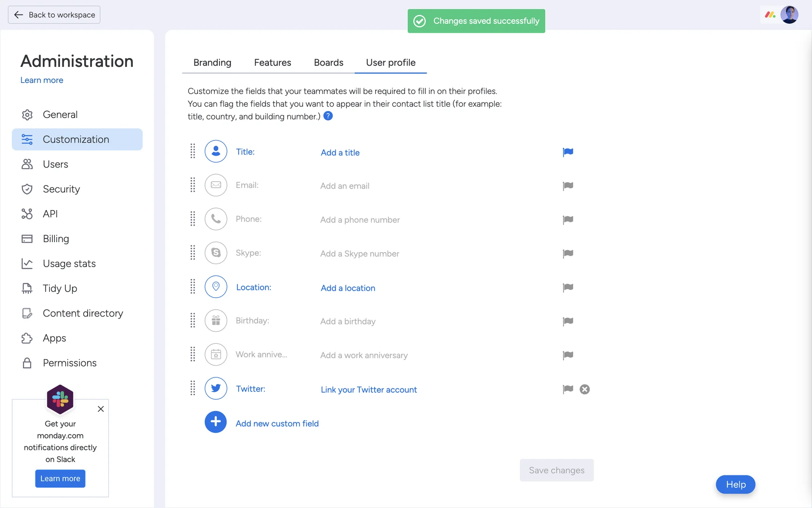Click the drag handle beside Phone field
The height and width of the screenshot is (508, 812).
click(x=193, y=219)
